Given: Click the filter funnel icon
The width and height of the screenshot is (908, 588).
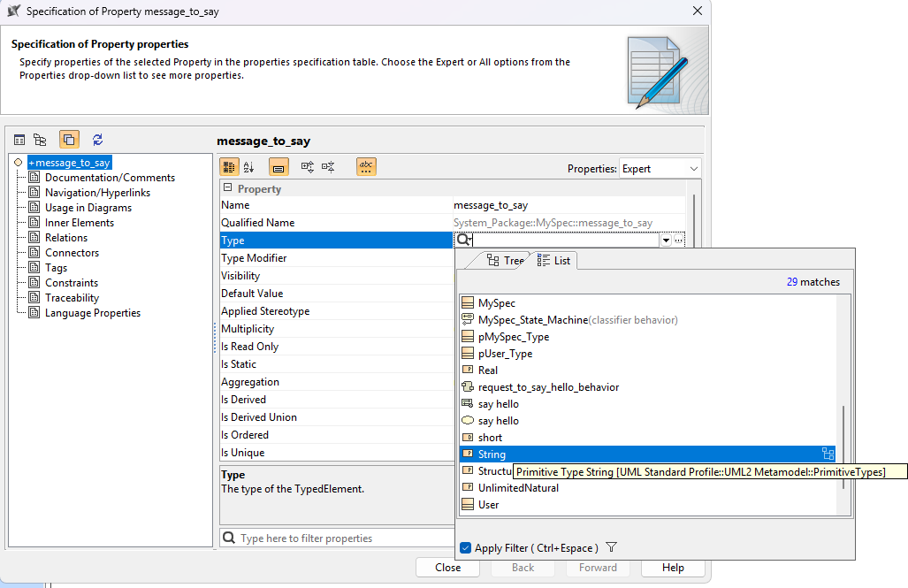Looking at the screenshot, I should [612, 546].
